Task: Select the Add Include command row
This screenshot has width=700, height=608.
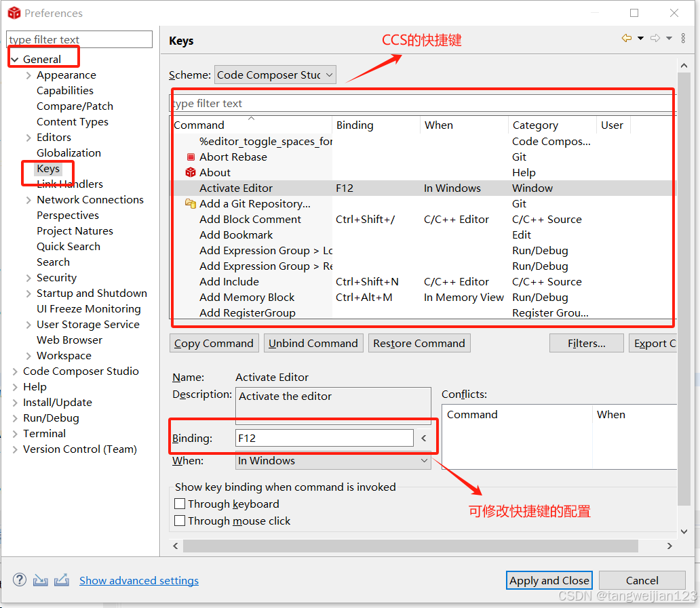Action: (x=423, y=282)
